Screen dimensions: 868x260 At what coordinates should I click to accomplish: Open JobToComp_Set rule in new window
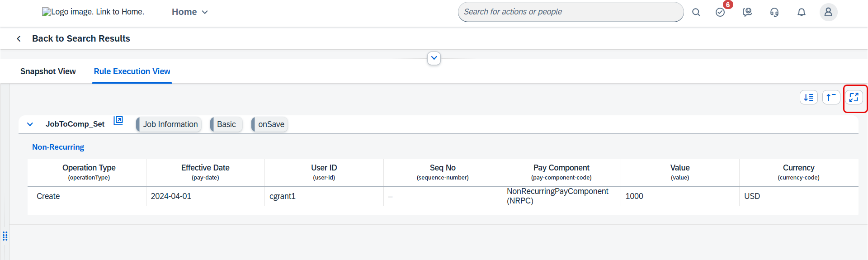pyautogui.click(x=118, y=121)
